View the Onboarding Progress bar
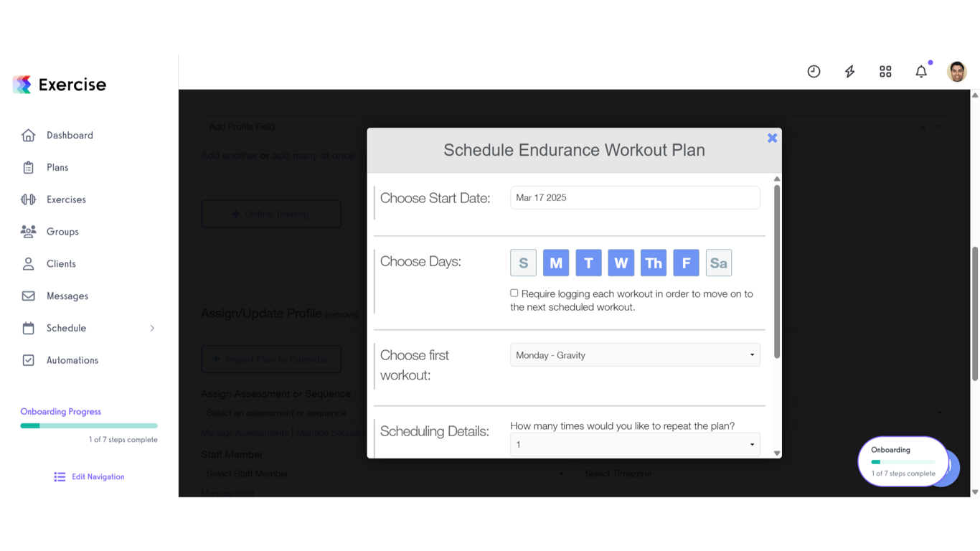This screenshot has height=551, width=980. pos(88,425)
